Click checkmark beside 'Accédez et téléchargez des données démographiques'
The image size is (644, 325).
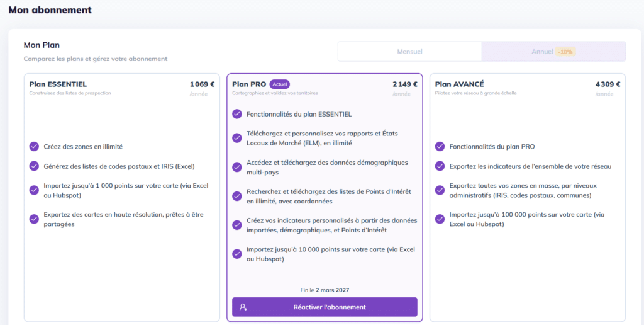[237, 167]
